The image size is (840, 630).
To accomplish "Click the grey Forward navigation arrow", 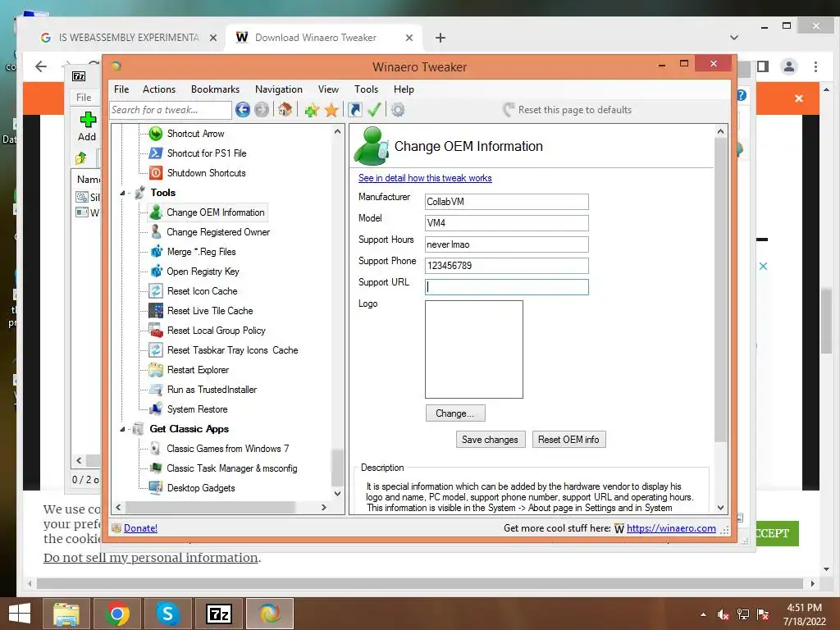I will pyautogui.click(x=262, y=110).
